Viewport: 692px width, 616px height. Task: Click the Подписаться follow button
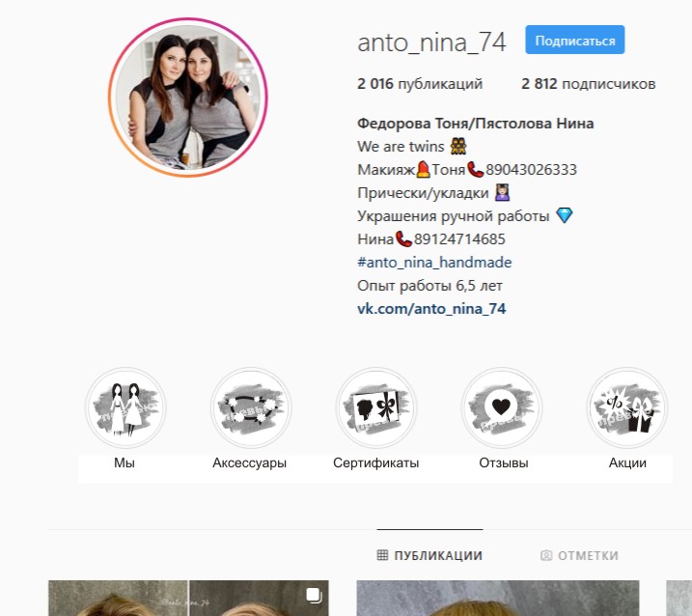(574, 41)
